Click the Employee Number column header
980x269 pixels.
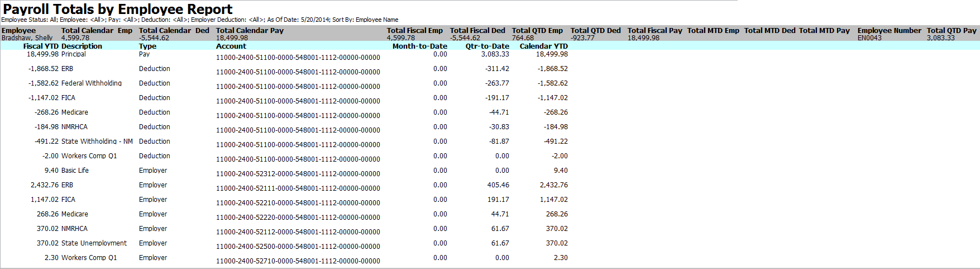pyautogui.click(x=889, y=31)
